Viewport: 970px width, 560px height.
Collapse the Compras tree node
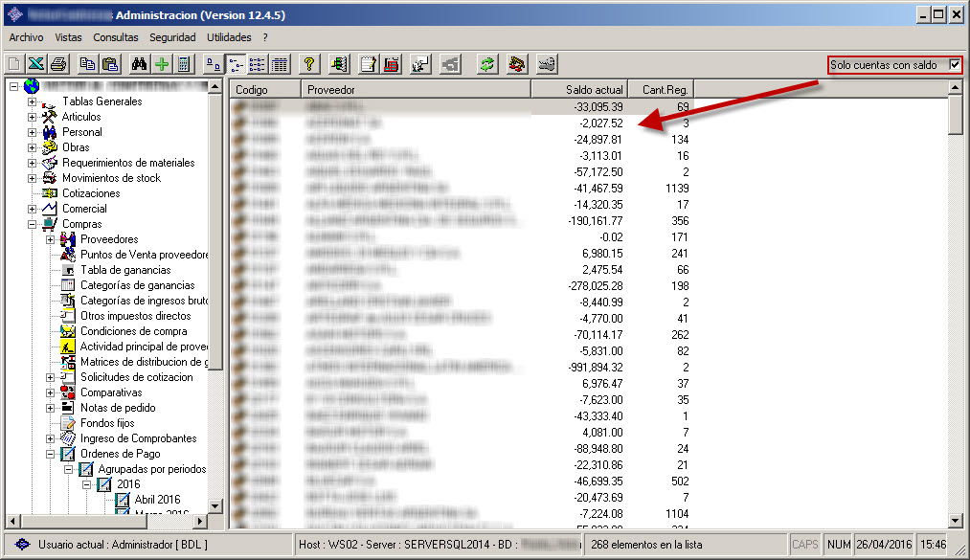(x=33, y=224)
